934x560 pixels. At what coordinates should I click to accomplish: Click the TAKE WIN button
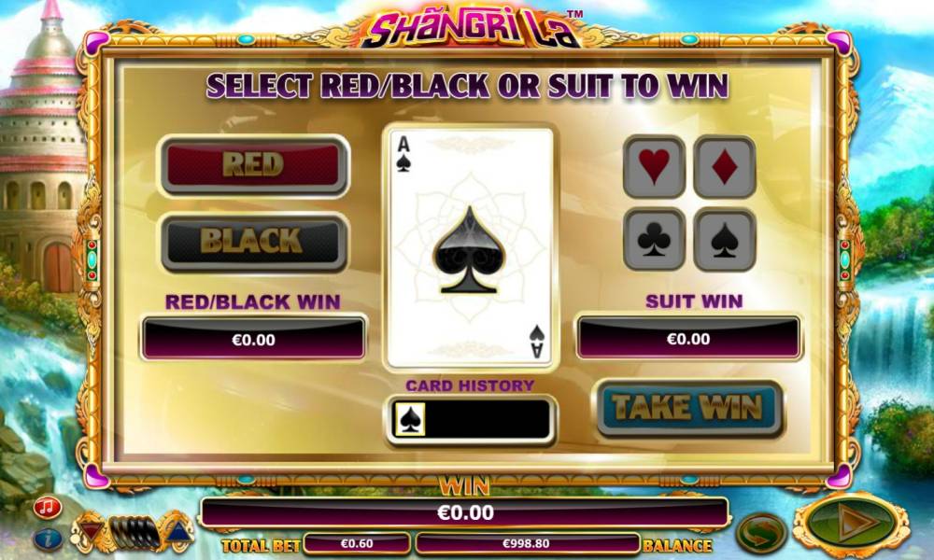tap(688, 408)
